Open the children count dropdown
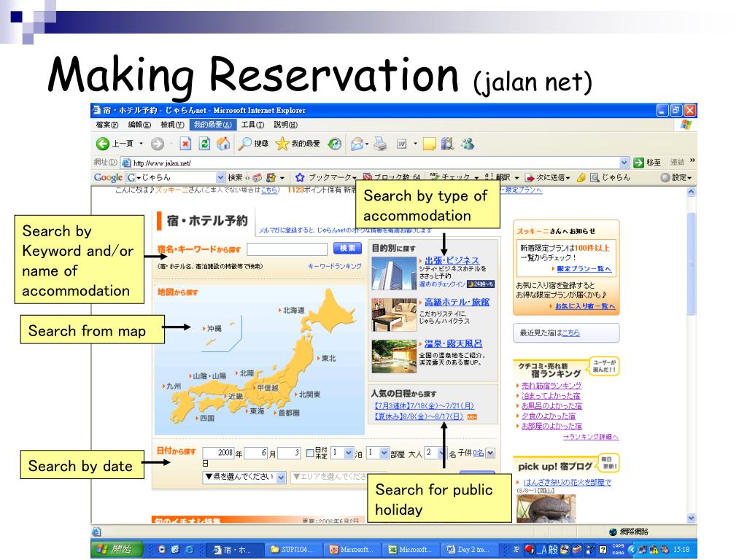 coord(491,453)
